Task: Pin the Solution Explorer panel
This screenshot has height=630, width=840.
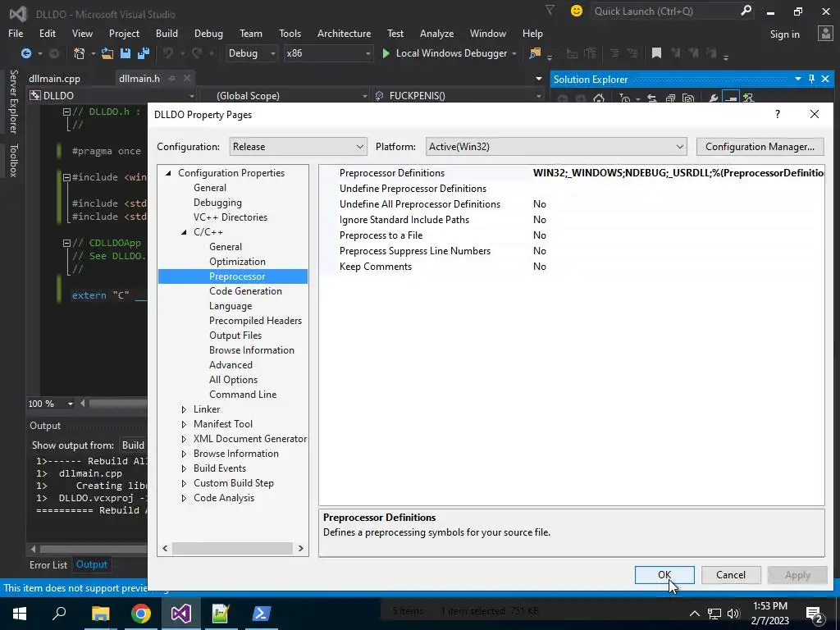Action: coord(811,79)
